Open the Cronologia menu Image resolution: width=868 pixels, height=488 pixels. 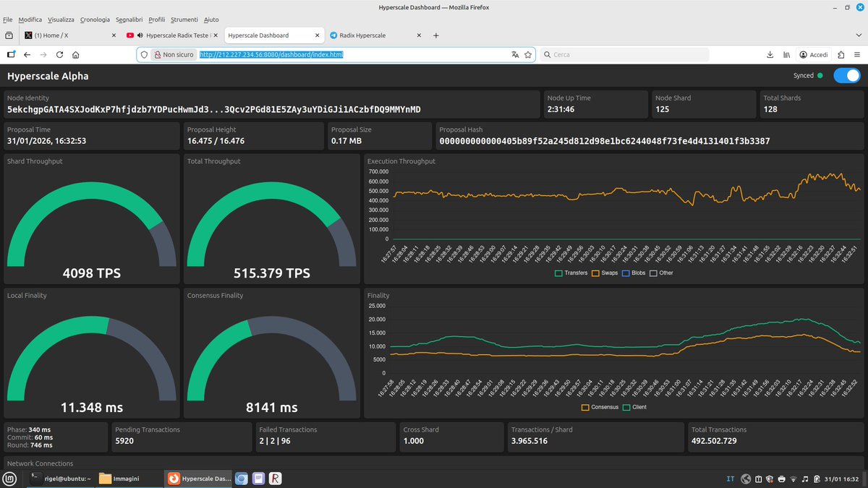coord(95,20)
